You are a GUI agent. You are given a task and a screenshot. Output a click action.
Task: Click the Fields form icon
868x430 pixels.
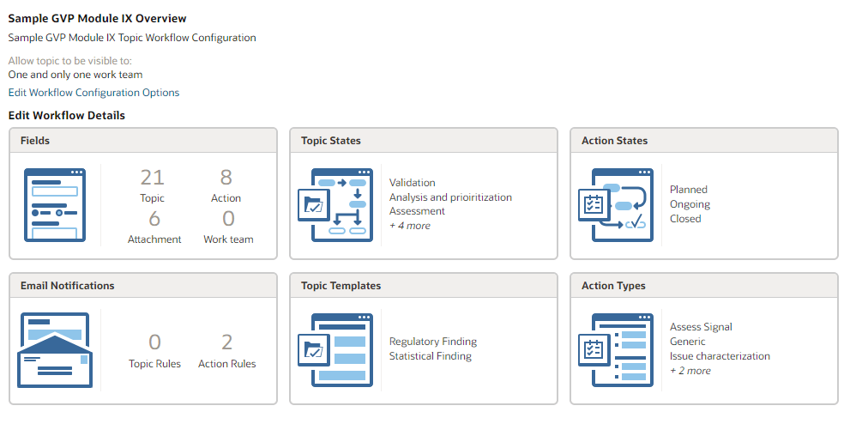(x=55, y=204)
